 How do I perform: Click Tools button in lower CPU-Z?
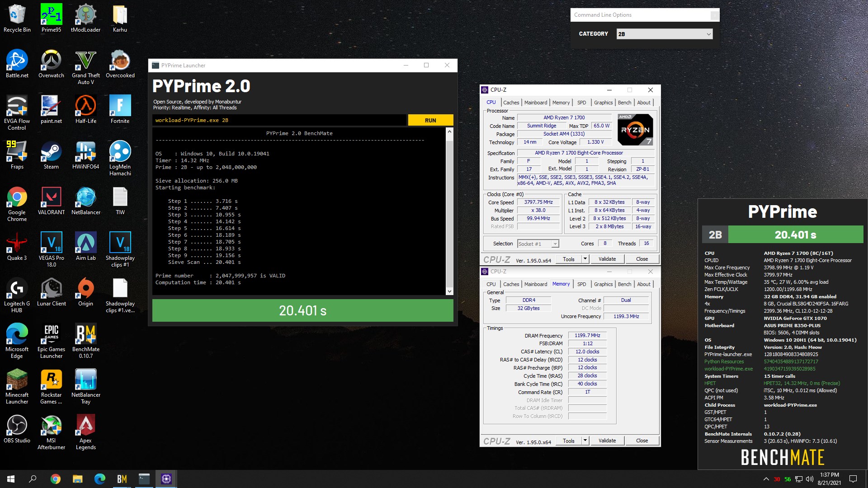coord(569,441)
